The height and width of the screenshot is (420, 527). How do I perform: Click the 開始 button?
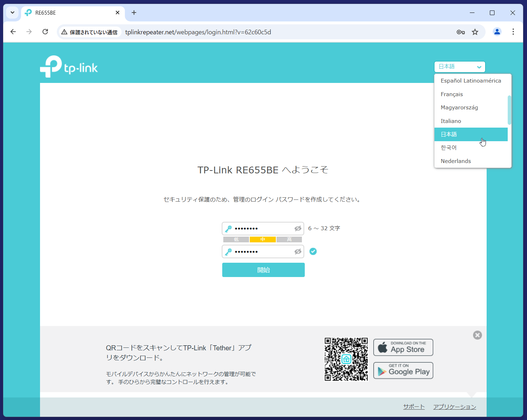(263, 270)
